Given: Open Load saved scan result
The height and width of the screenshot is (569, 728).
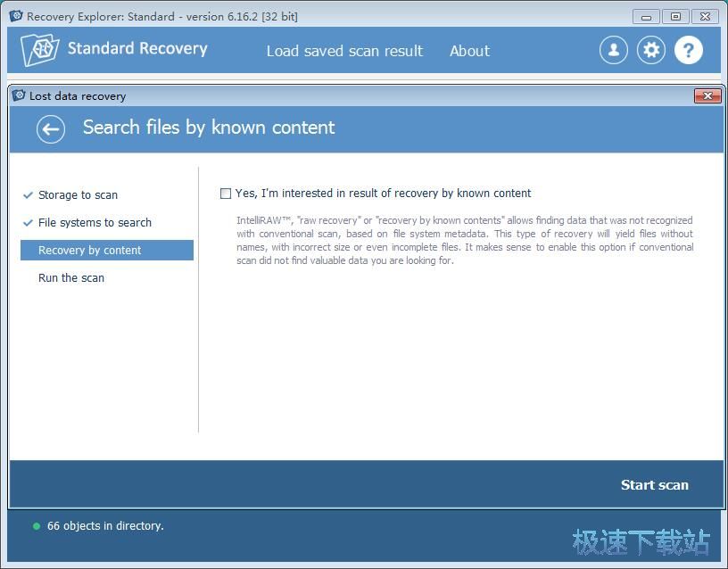Looking at the screenshot, I should (344, 51).
